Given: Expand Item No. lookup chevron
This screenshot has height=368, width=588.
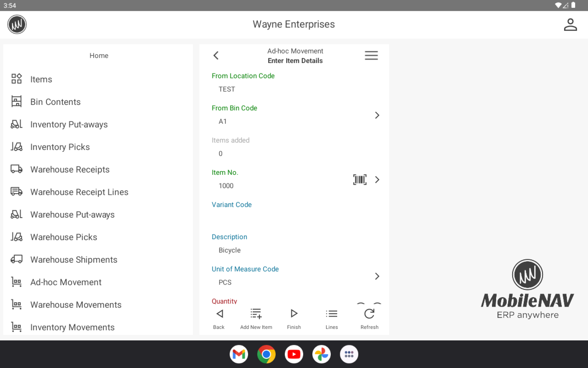Looking at the screenshot, I should (x=377, y=180).
